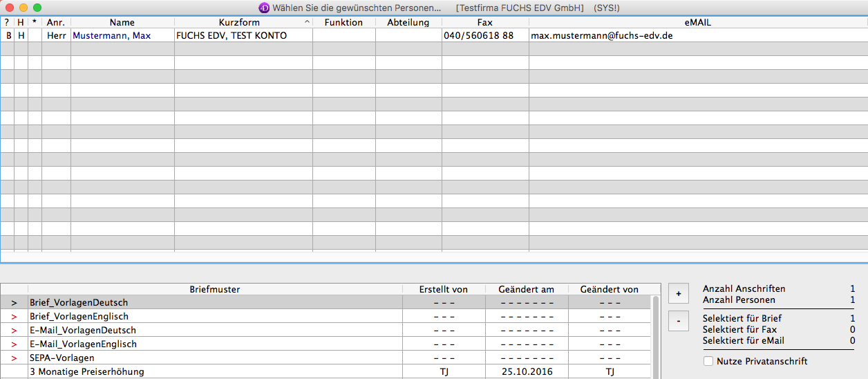Screen dimensions: 868x379
Task: Click the max.mustermann@fuchs-edv.de email cell
Action: [601, 35]
